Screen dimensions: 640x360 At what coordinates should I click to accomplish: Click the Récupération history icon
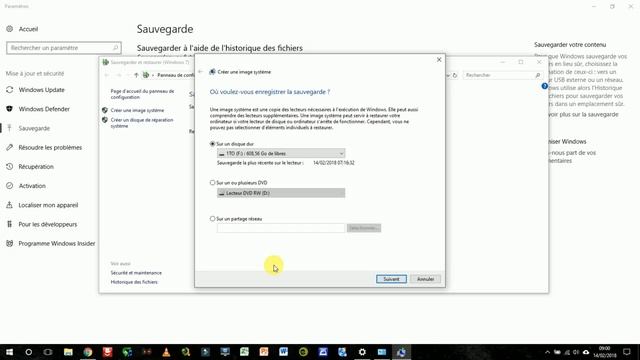click(x=9, y=167)
